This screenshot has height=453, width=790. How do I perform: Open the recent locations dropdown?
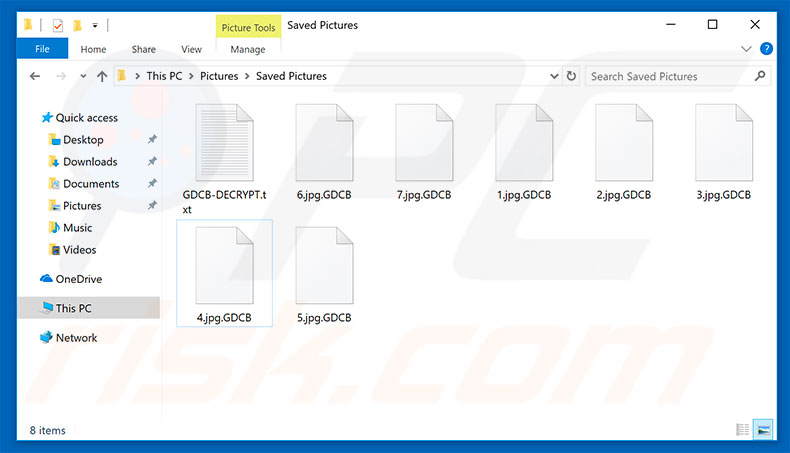(81, 76)
